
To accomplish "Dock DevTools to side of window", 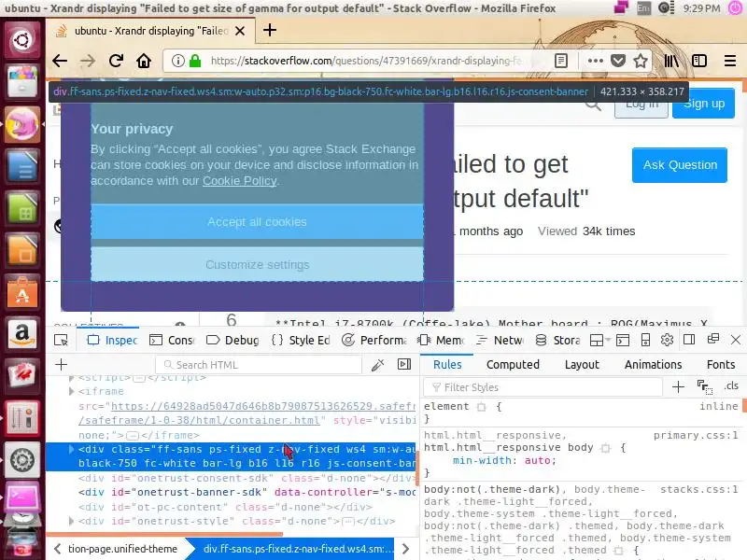I will 689,340.
